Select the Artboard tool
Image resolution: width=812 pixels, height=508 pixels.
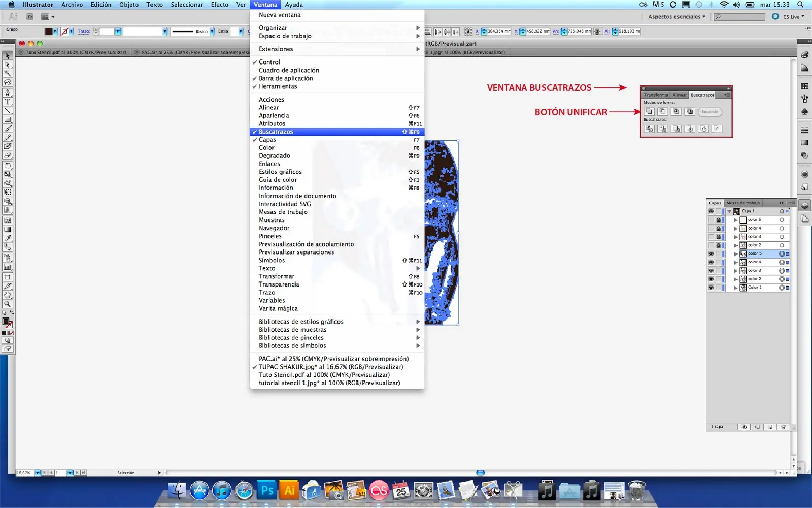(8, 277)
